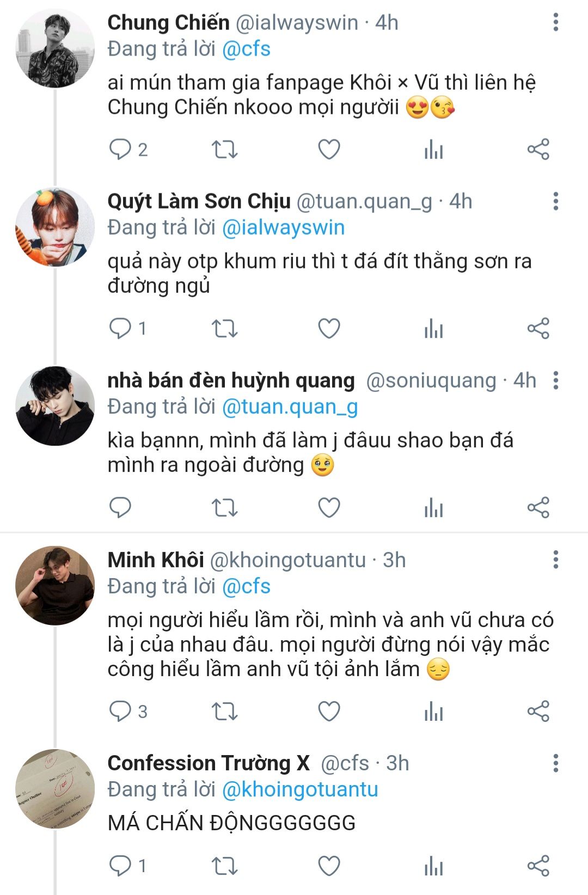
Task: Retweet Quýt Làm Sơn Chịu's reply
Action: pyautogui.click(x=224, y=328)
